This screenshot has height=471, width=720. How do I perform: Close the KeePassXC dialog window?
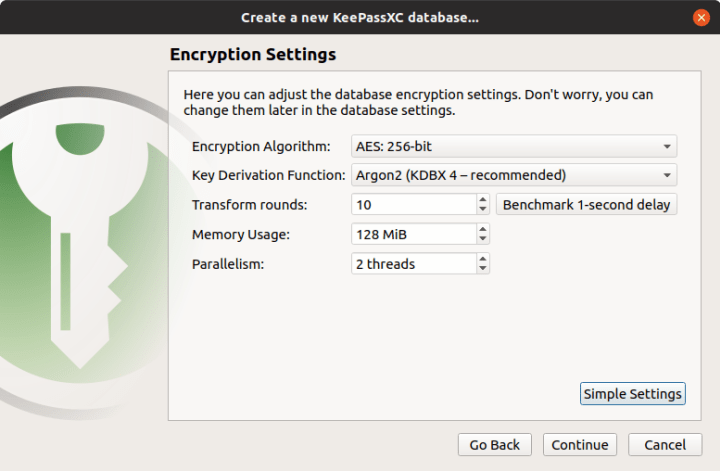click(700, 18)
